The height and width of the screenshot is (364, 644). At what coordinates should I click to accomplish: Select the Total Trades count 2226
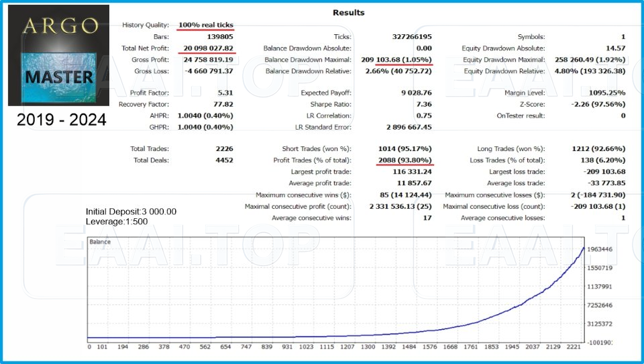tap(222, 148)
